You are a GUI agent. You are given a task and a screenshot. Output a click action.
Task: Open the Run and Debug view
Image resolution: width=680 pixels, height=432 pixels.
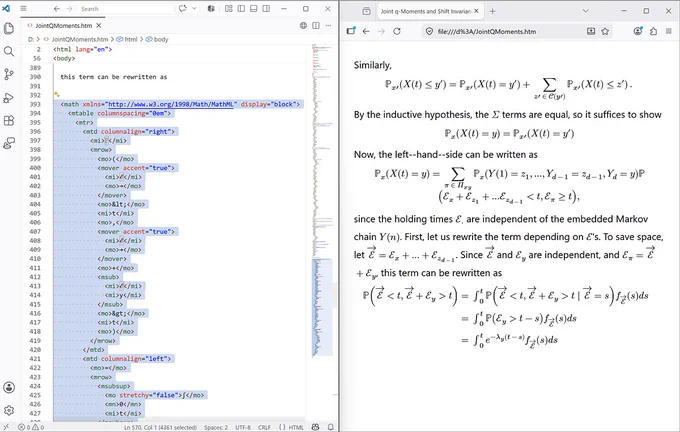pyautogui.click(x=9, y=98)
